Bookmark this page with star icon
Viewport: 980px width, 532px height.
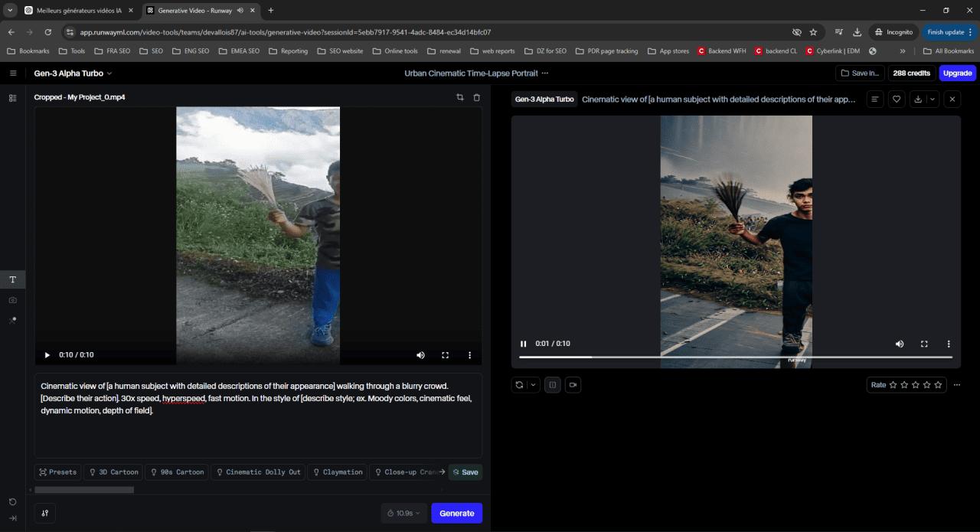pos(813,32)
